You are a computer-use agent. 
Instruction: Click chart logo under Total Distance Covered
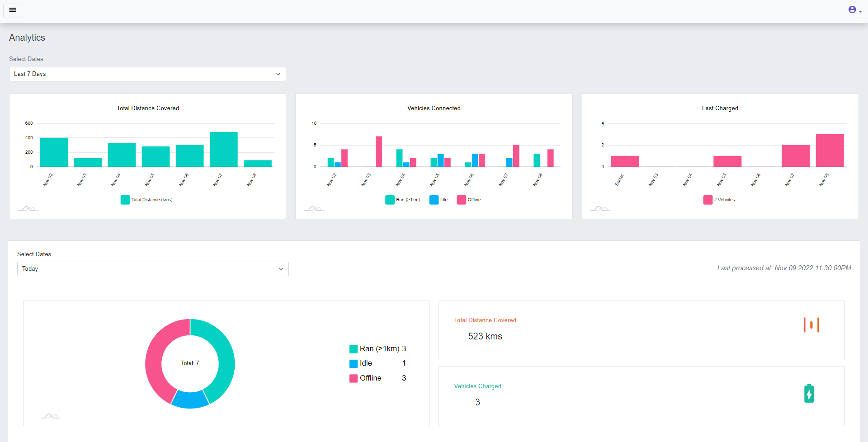(28, 208)
